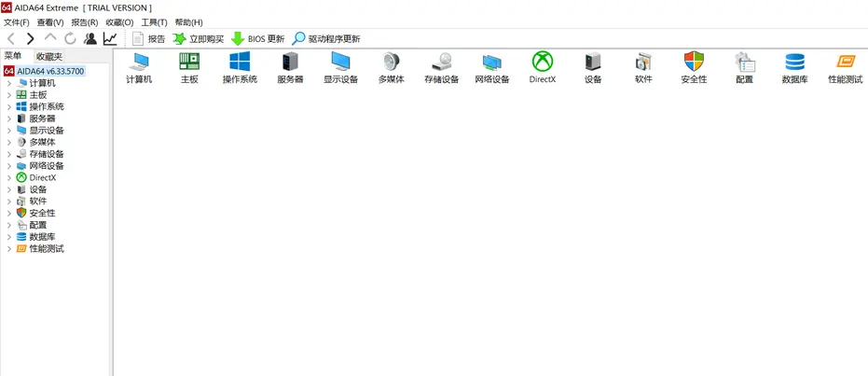This screenshot has height=376, width=868.
Task: Switch to the 菜单 sidebar tab
Action: (x=13, y=55)
